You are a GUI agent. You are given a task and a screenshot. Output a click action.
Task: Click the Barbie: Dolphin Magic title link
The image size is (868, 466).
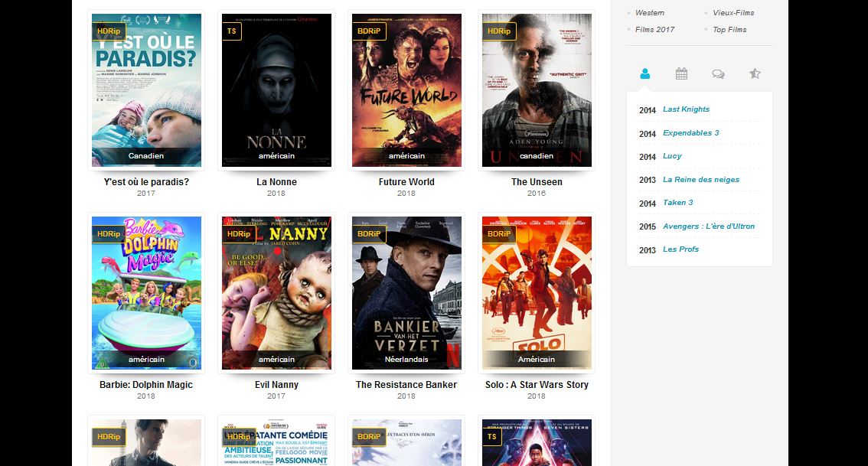[x=146, y=385]
